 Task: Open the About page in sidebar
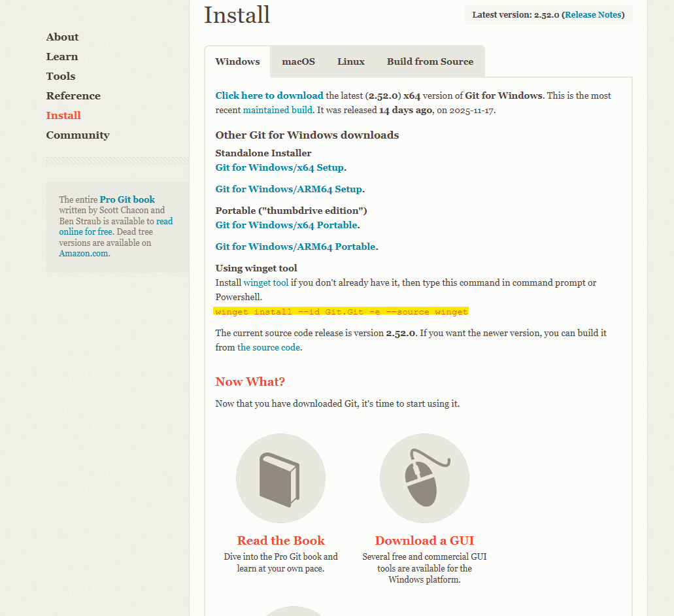(62, 37)
